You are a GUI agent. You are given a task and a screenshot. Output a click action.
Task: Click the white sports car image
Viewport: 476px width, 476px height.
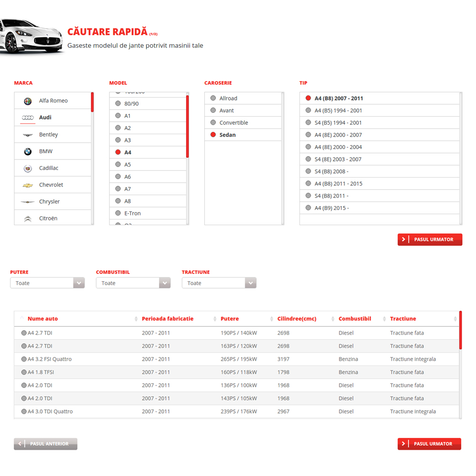(31, 37)
